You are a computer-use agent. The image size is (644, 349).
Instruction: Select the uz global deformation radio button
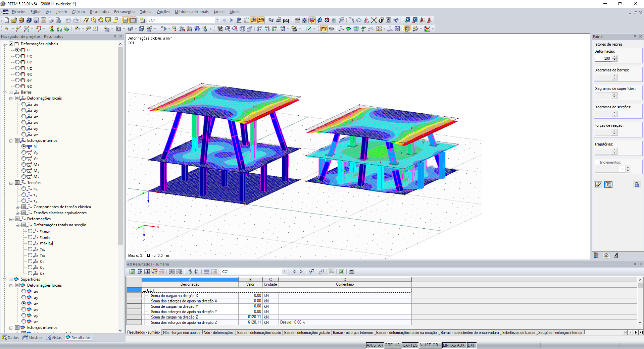coord(17,68)
